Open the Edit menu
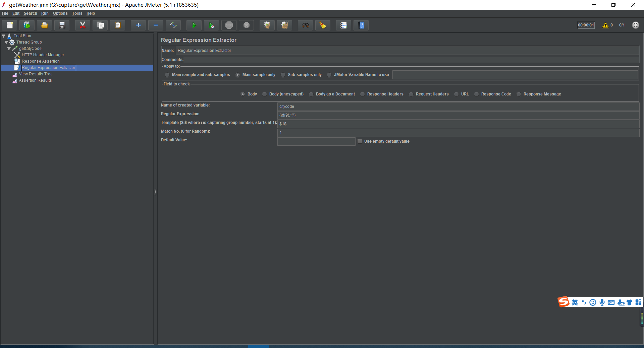Screen dimensions: 644x348 tap(16, 13)
